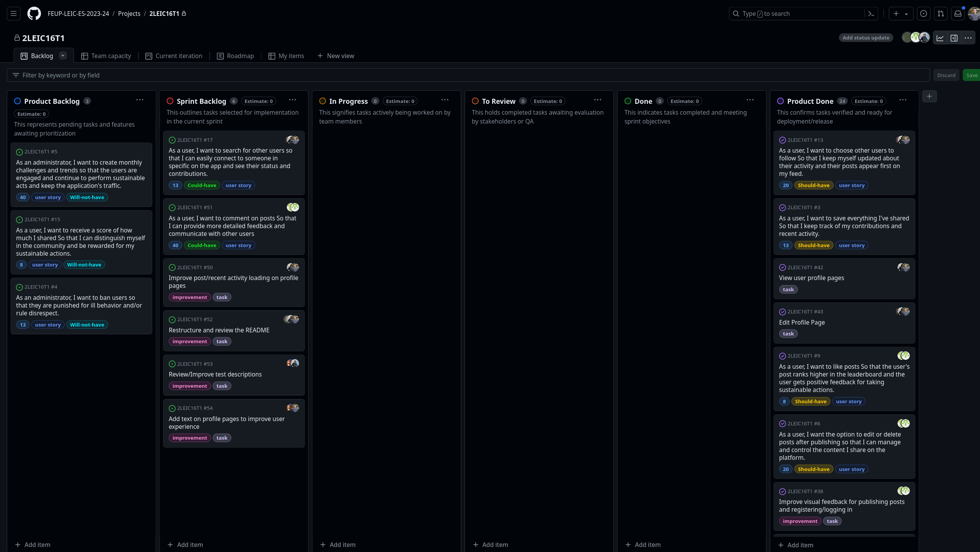Switch to the Team capacity tab
The image size is (980, 552).
coord(106,56)
